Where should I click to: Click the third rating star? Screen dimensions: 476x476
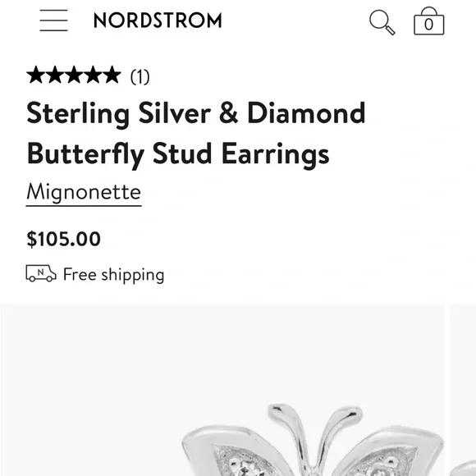coord(74,75)
